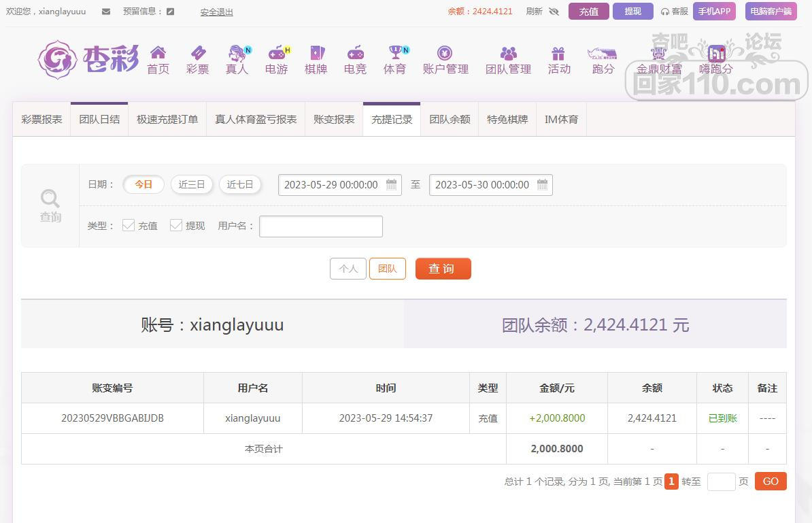Screen dimensions: 812x523
Task: Open the mail envelope icon
Action: click(106, 12)
